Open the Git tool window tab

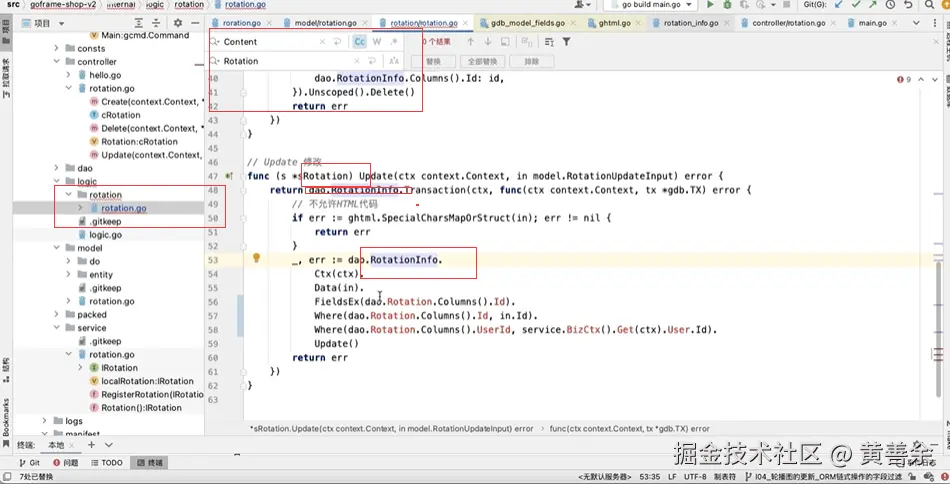point(28,463)
